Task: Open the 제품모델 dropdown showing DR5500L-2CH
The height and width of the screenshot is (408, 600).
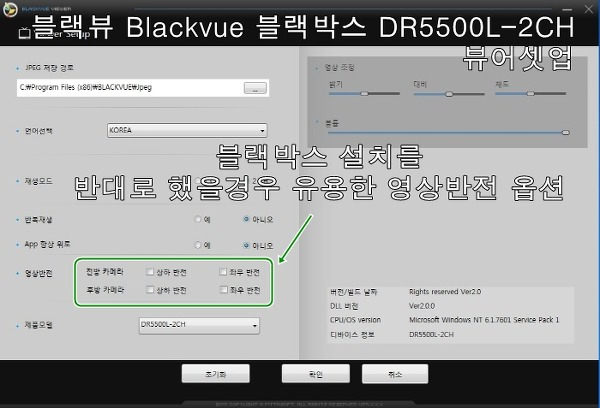Action: click(x=199, y=325)
